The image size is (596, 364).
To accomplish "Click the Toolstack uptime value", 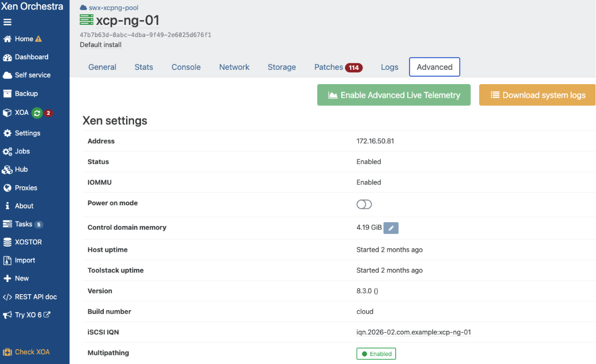I will [x=389, y=270].
